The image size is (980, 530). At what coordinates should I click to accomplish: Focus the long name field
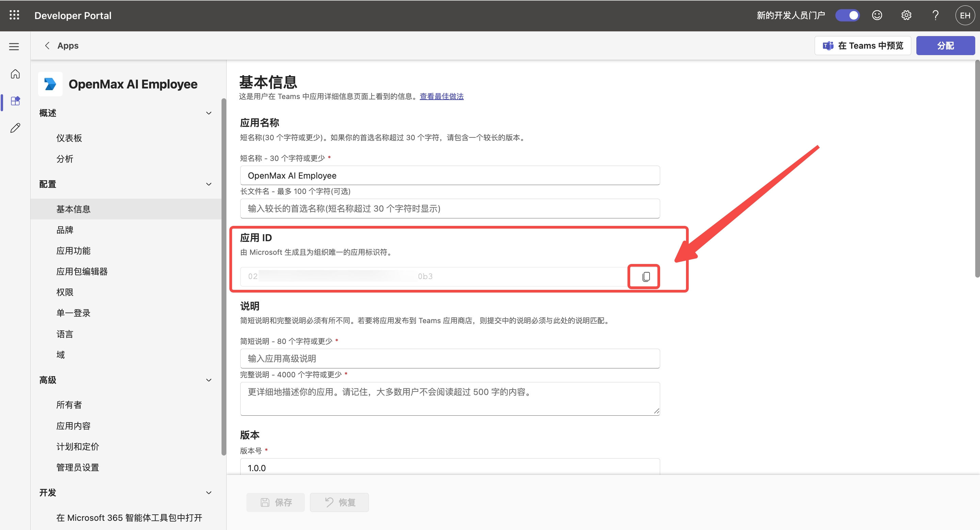[x=450, y=208]
